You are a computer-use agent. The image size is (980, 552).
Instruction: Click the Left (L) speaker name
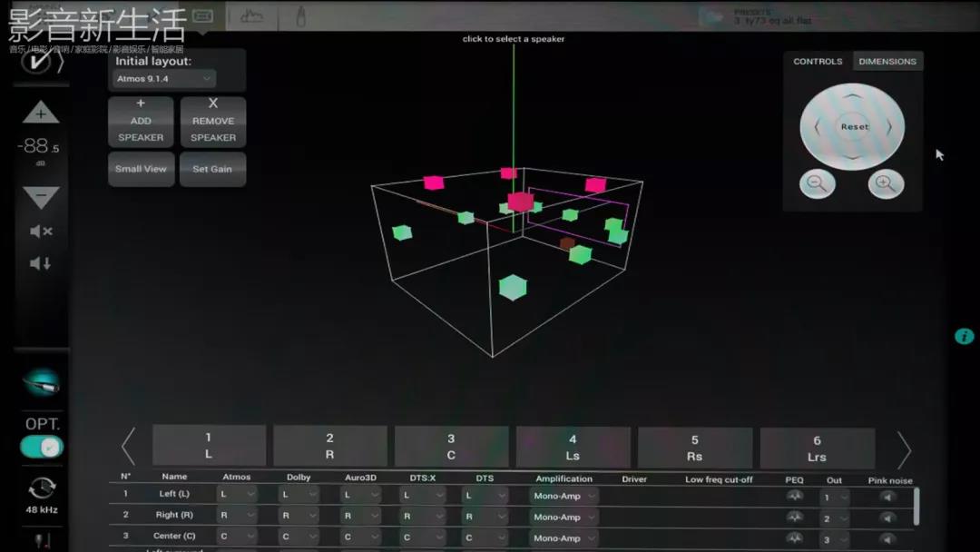point(174,493)
